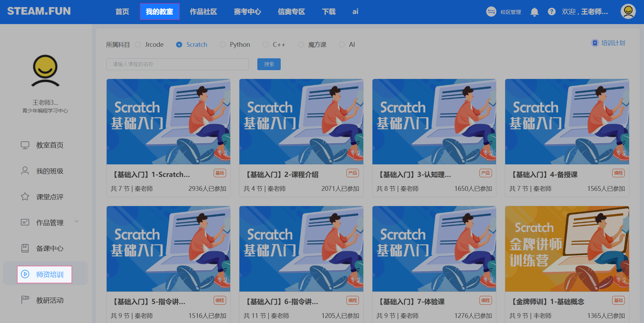Screen dimensions: 644x323
Task: Click the 金牌讲师训练营 cover image
Action: pyautogui.click(x=567, y=249)
